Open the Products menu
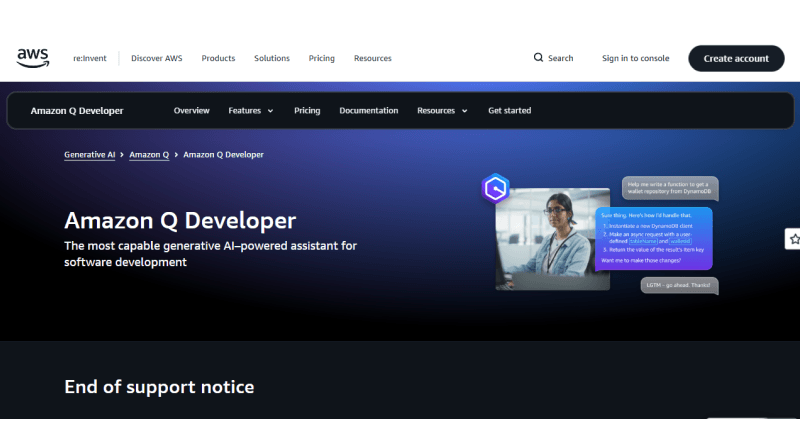800x445 pixels. (x=218, y=58)
